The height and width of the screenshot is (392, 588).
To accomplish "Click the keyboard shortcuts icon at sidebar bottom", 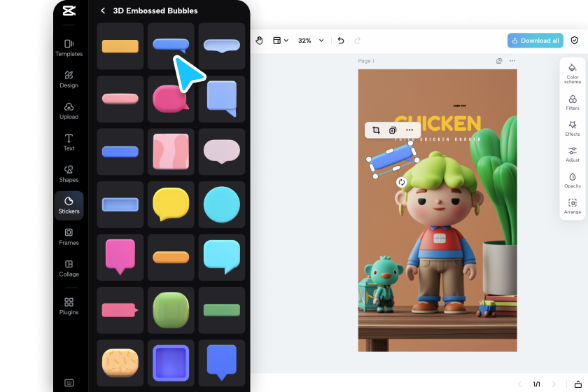I will click(69, 383).
